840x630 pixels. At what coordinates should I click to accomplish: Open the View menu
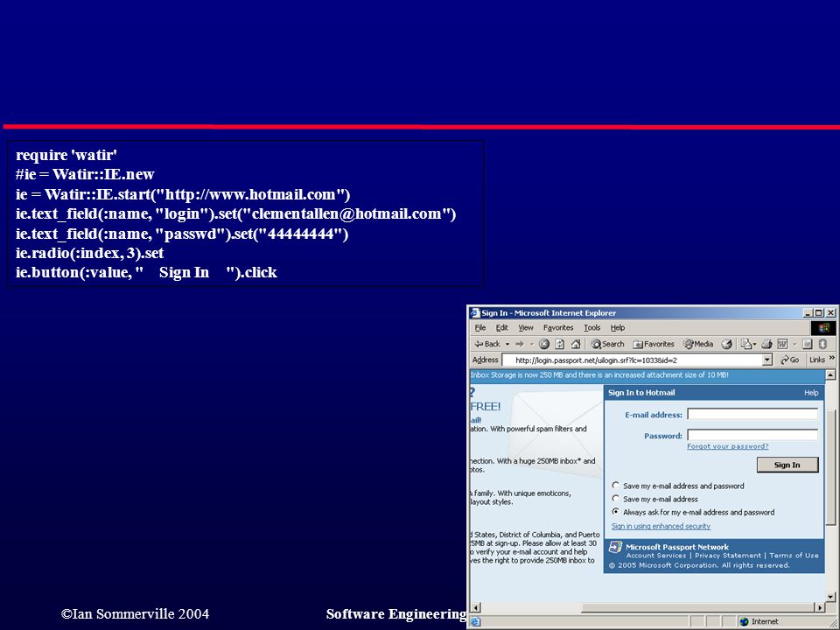tap(526, 327)
